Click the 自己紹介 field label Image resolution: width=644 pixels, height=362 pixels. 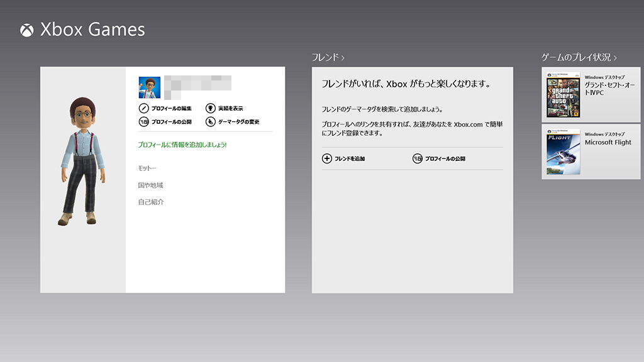[x=151, y=202]
